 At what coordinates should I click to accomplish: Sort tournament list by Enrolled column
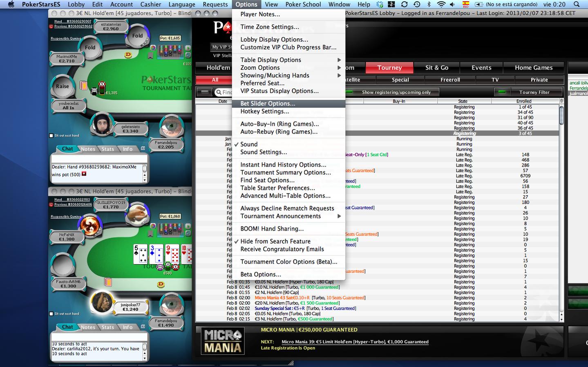[x=524, y=101]
